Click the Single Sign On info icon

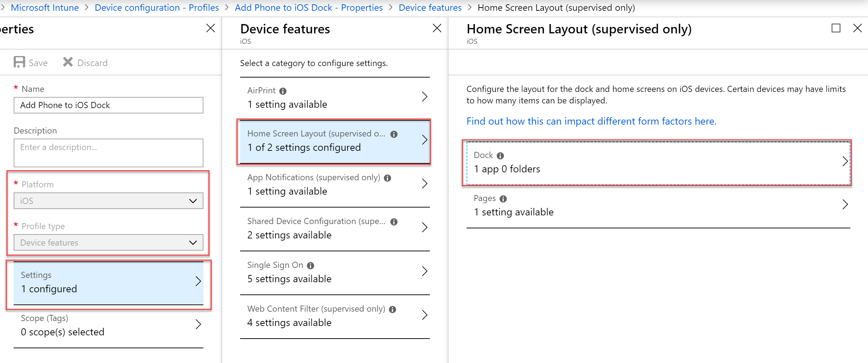click(311, 266)
